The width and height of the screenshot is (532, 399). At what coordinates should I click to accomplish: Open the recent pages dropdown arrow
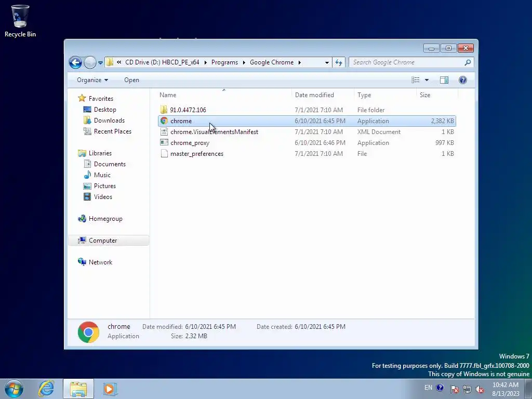[x=100, y=63]
